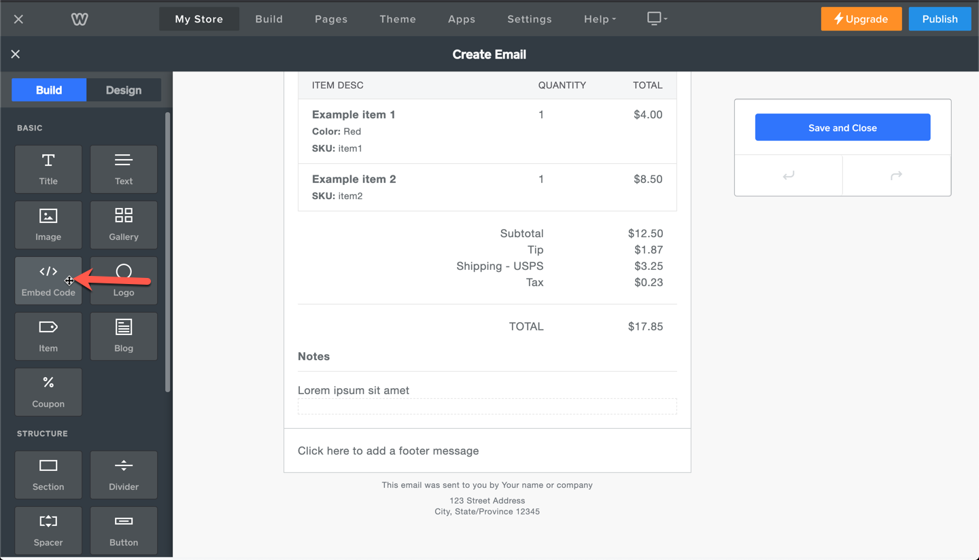979x560 pixels.
Task: Click the 'Lorem ipsum sit amet' note
Action: click(x=354, y=390)
